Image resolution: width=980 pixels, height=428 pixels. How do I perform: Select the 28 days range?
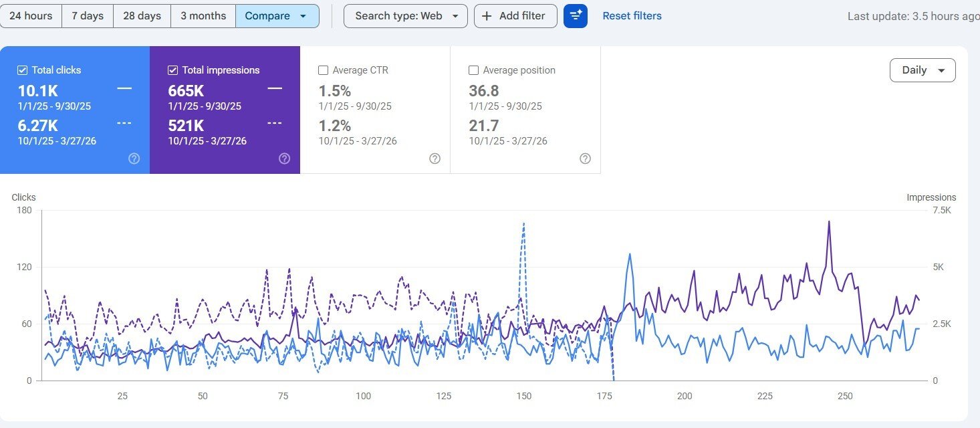point(142,16)
